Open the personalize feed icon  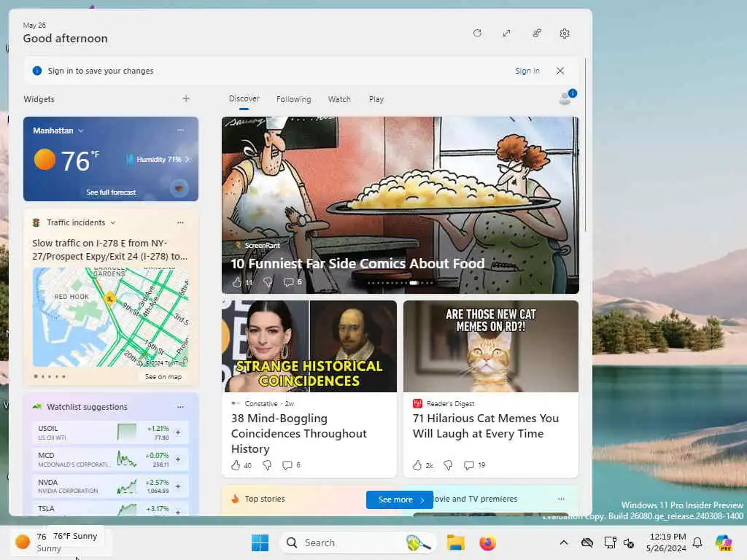pos(536,34)
